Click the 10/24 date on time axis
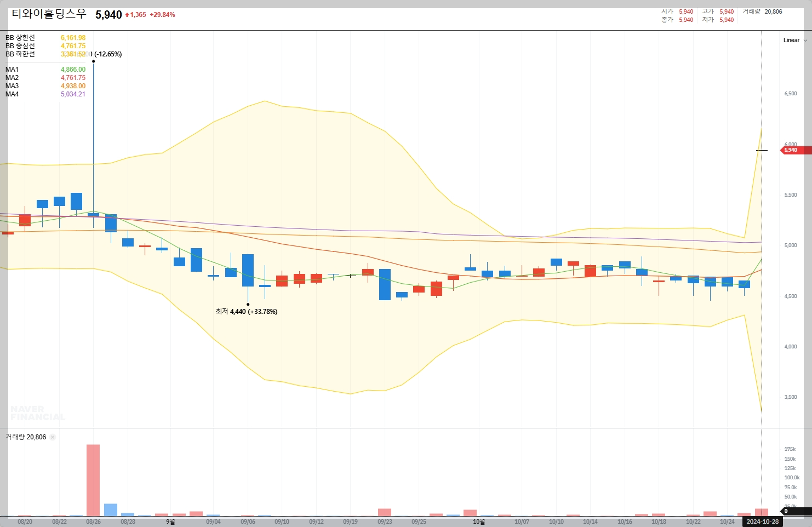Screen dimensions: 812x527 point(727,522)
